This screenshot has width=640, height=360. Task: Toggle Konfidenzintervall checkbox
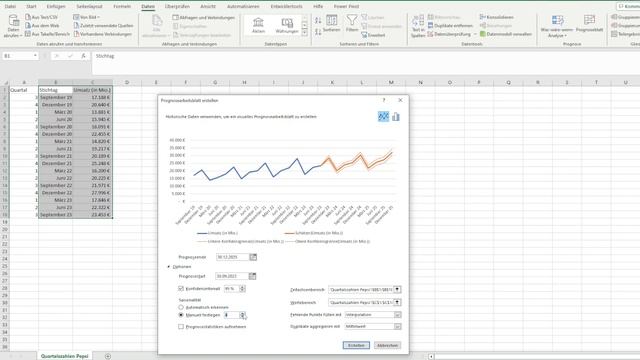click(181, 288)
